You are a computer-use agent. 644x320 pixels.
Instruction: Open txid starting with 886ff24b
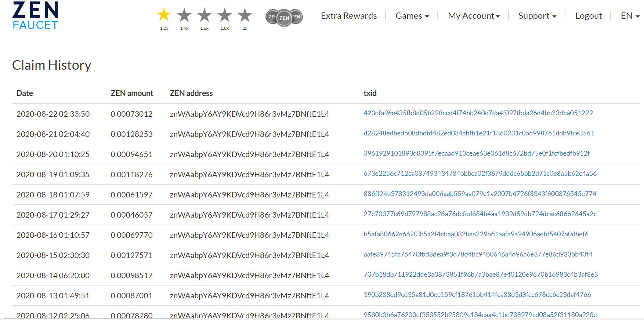click(x=480, y=194)
